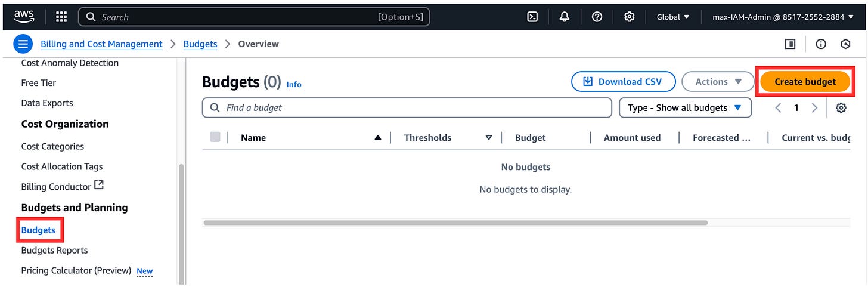
Task: Click the New badge by Pricing Calculator
Action: (x=145, y=271)
